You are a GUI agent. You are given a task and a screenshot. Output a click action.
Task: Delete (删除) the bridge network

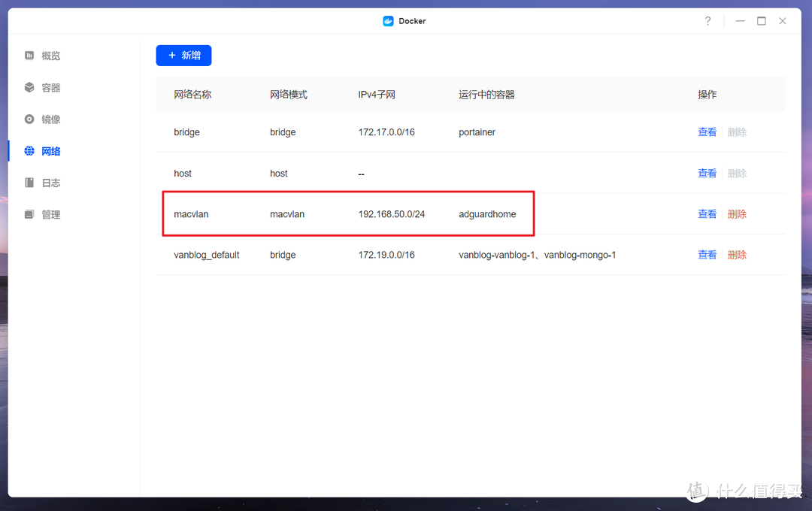tap(737, 132)
